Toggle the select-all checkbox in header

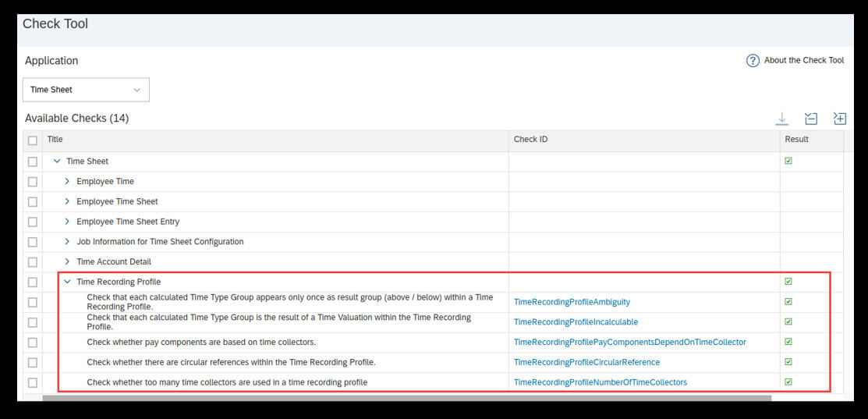33,140
